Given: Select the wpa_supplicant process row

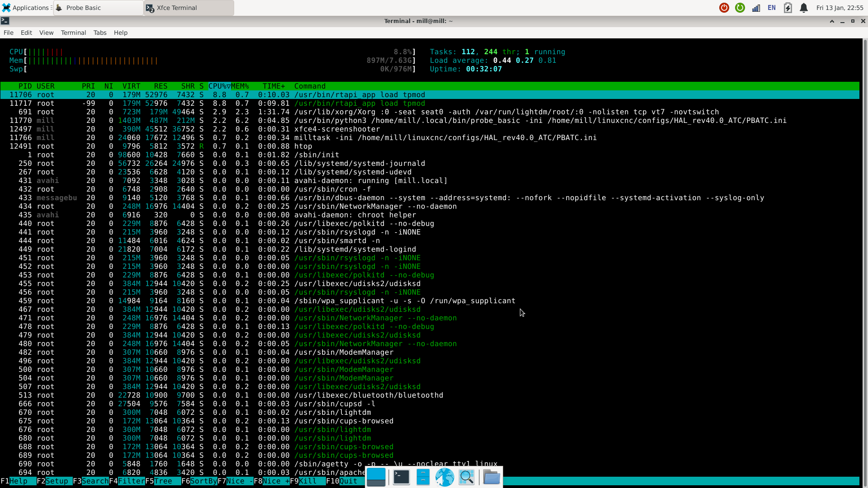Looking at the screenshot, I should click(429, 300).
